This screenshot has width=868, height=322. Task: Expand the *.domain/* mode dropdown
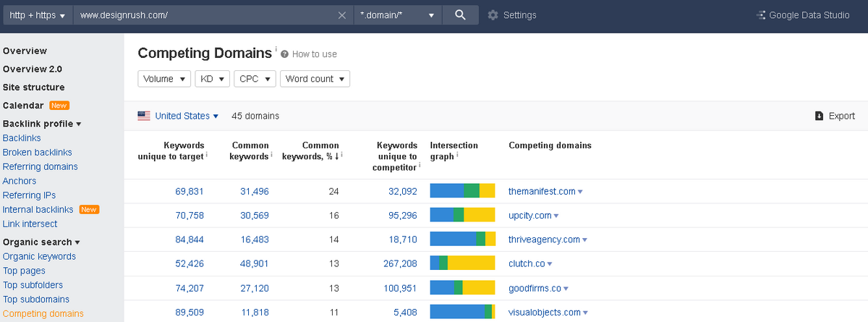coord(398,15)
